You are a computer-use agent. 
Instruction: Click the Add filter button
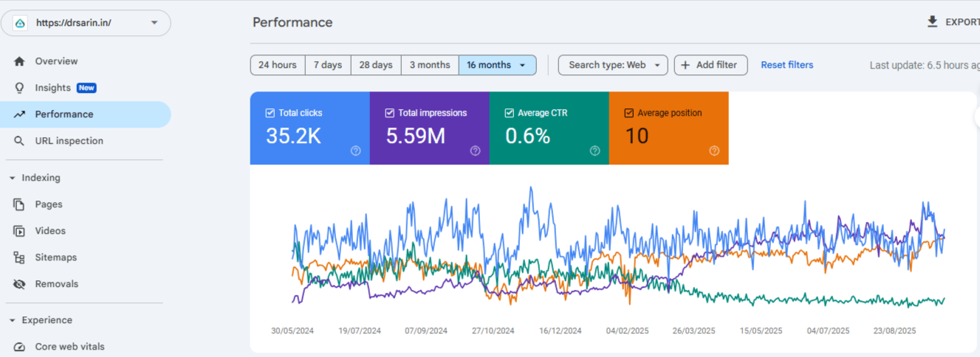coord(710,65)
